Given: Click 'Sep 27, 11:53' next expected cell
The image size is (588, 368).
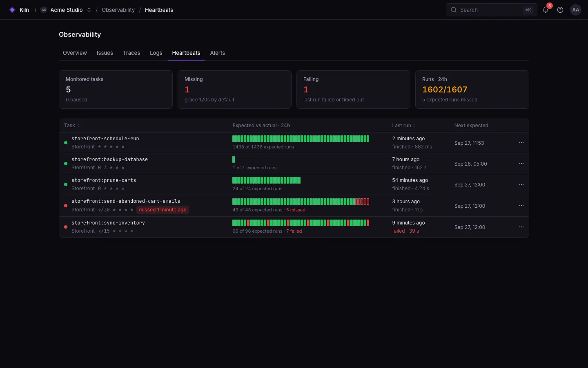Looking at the screenshot, I should click(x=469, y=143).
